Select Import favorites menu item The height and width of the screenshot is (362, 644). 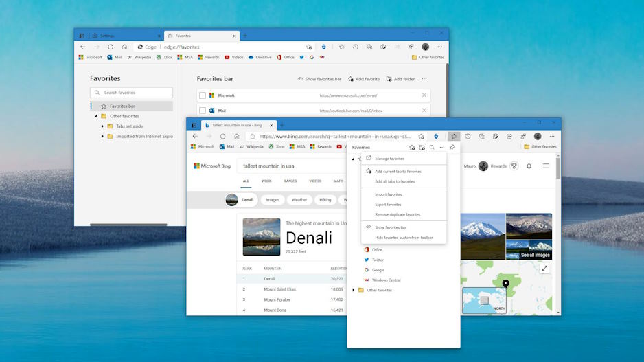pos(404,194)
